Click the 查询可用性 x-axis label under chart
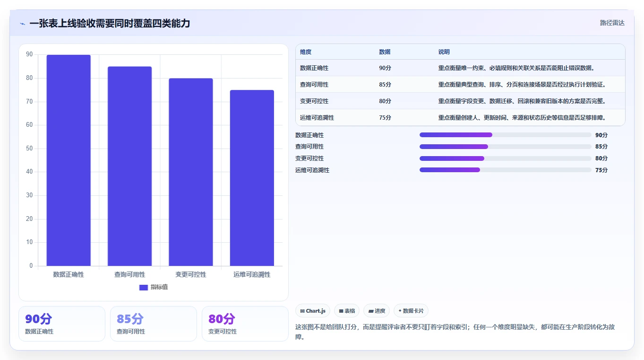 129,274
